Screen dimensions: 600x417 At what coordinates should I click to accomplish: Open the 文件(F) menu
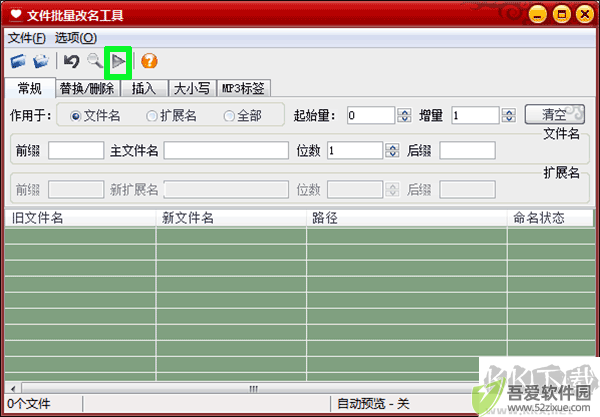click(27, 38)
